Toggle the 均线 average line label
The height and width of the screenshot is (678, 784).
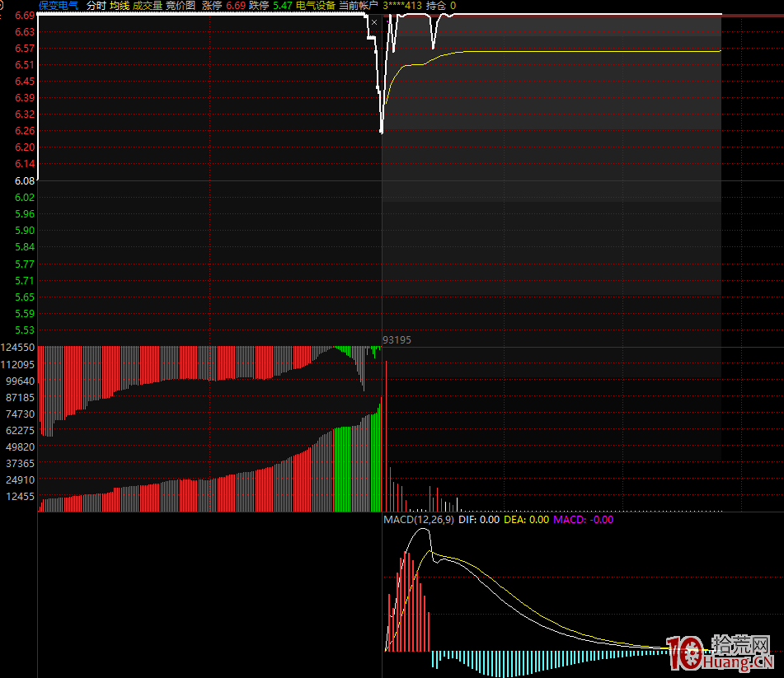coord(120,6)
